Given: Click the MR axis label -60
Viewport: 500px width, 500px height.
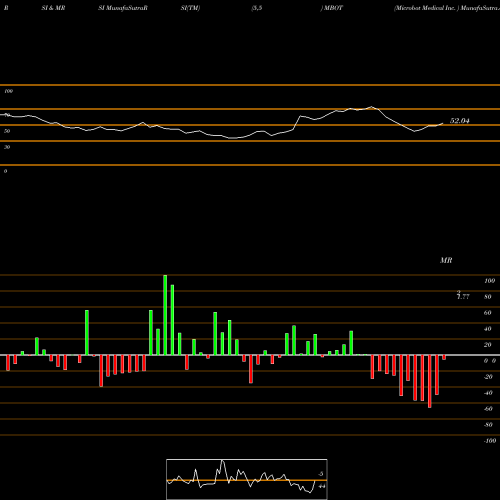Looking at the screenshot, I should (x=488, y=409).
